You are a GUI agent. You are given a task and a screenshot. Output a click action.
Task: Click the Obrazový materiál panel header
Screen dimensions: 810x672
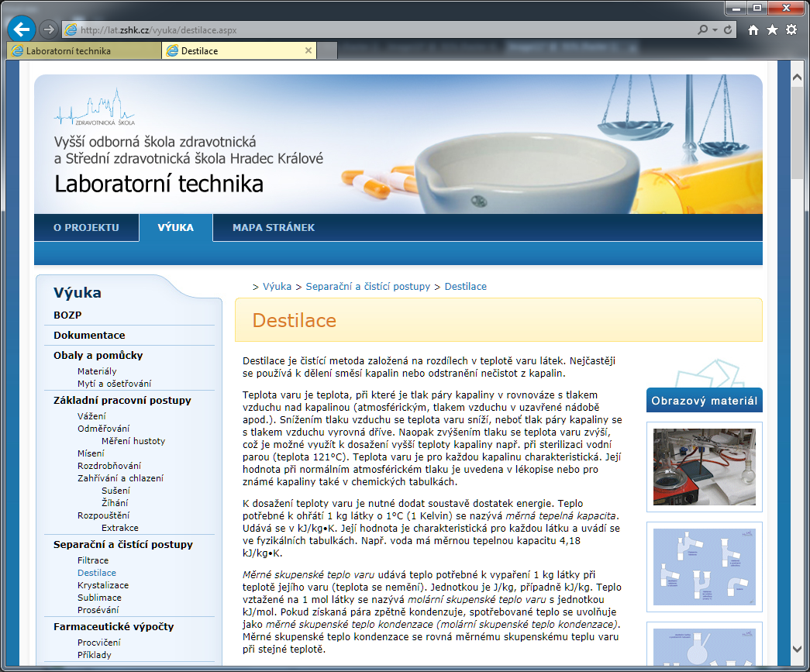point(704,400)
